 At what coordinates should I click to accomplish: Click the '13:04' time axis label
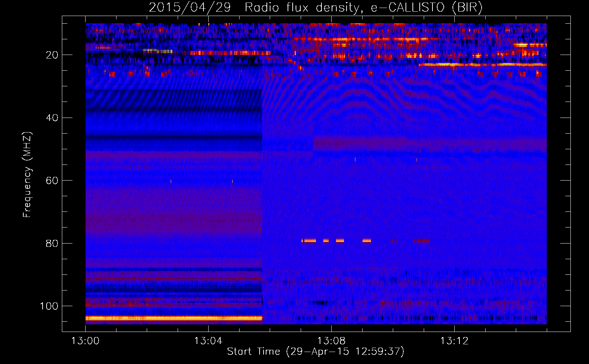(208, 341)
